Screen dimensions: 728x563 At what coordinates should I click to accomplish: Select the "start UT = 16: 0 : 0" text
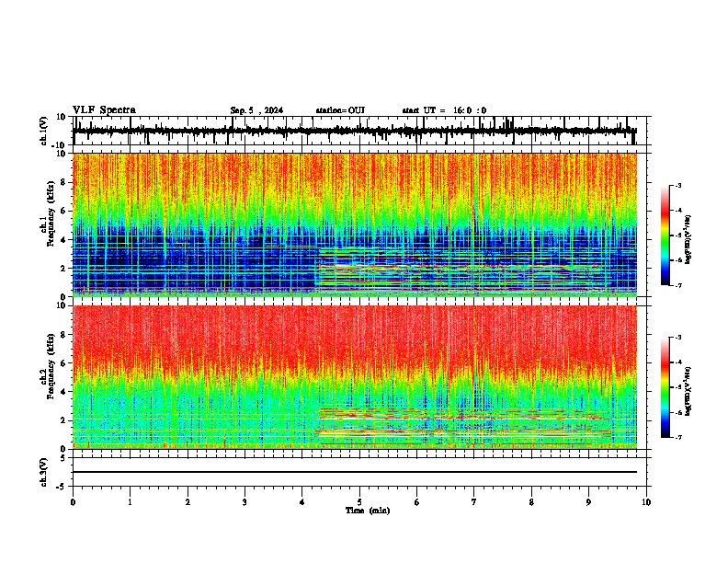[444, 110]
